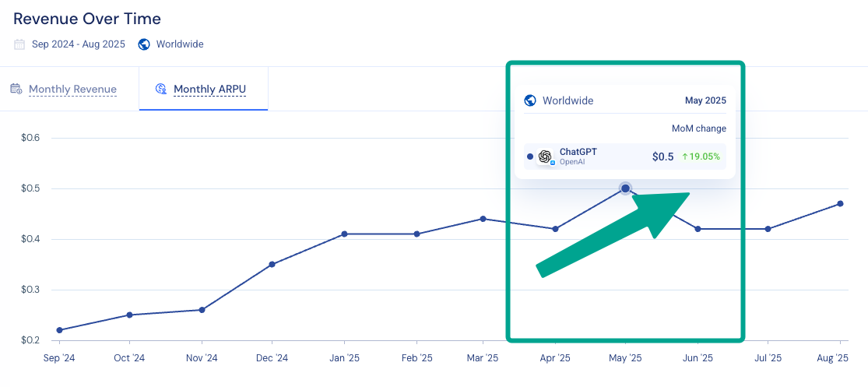This screenshot has width=868, height=387.
Task: Open the Sep 2024 - Aug 2025 date range
Action: 79,44
